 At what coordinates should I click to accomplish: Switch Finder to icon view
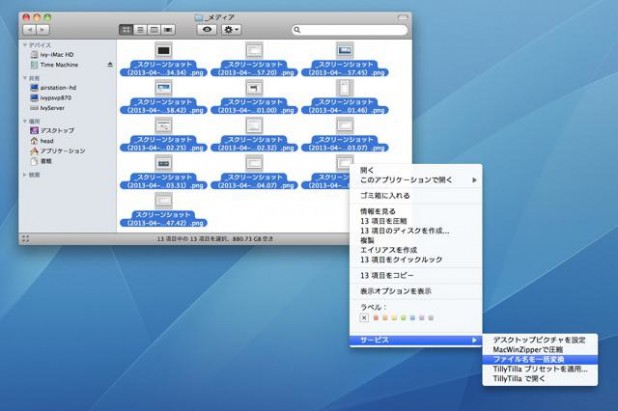coord(126,30)
